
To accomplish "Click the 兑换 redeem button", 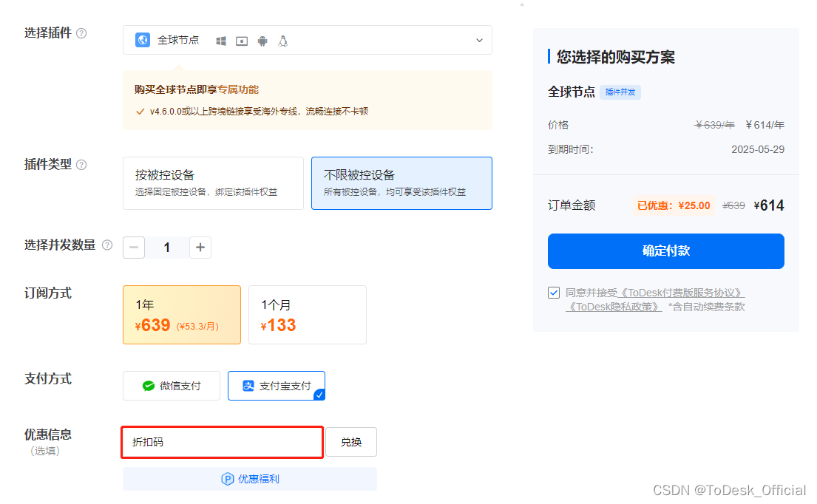I will point(351,442).
